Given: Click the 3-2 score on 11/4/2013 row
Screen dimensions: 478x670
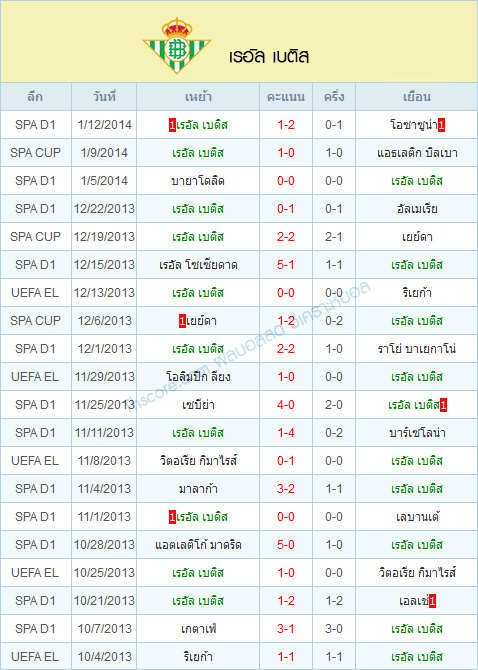Looking at the screenshot, I should tap(286, 489).
